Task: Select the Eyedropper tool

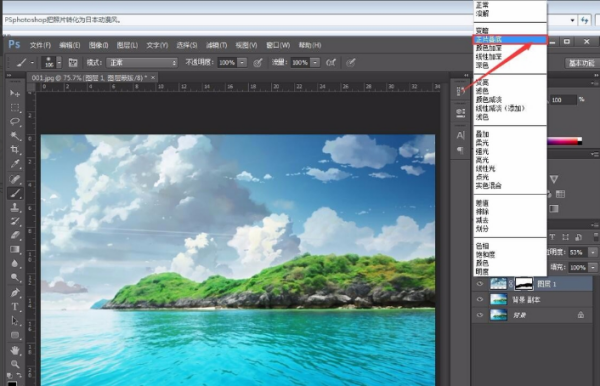Action: [x=15, y=164]
